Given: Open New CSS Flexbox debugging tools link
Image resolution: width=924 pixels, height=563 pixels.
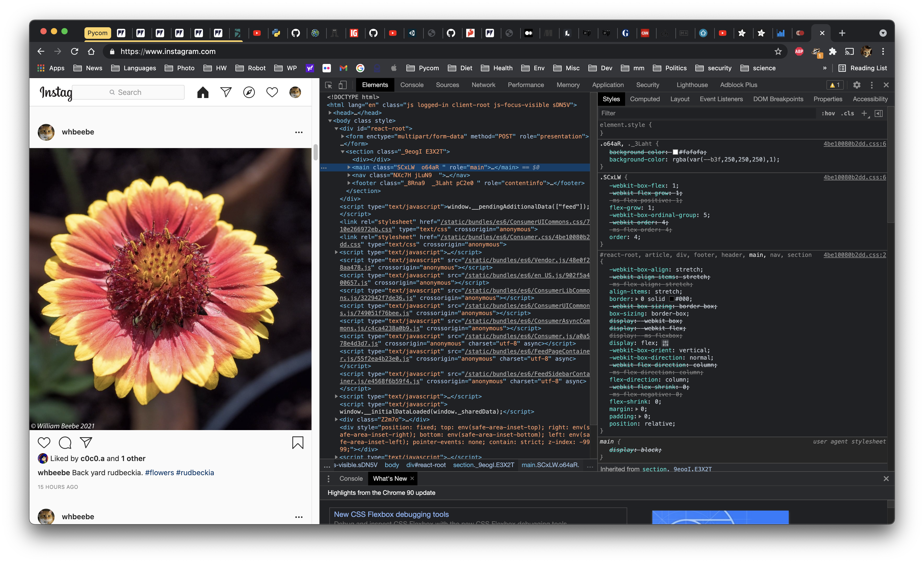Looking at the screenshot, I should click(x=391, y=515).
